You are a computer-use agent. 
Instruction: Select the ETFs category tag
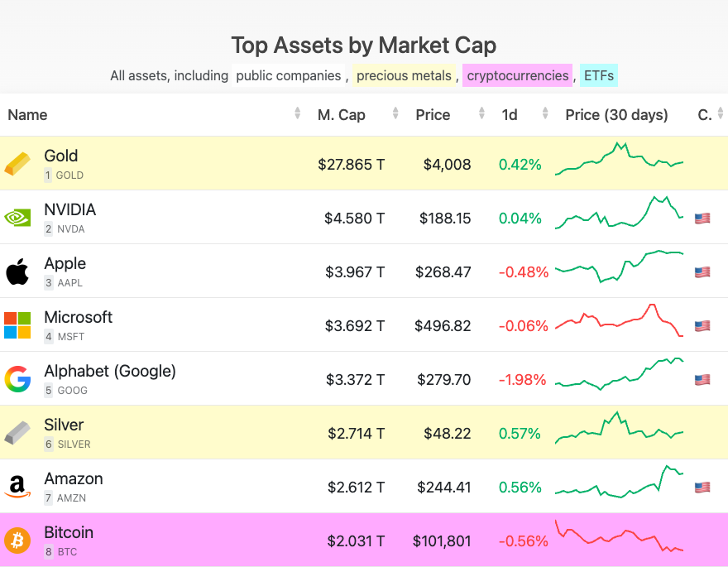tap(599, 75)
